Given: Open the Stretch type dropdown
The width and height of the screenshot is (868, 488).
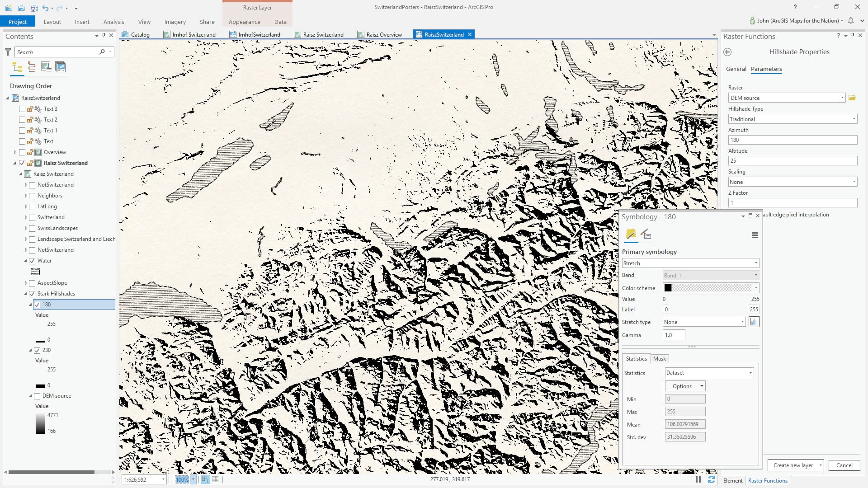Looking at the screenshot, I should pos(703,322).
